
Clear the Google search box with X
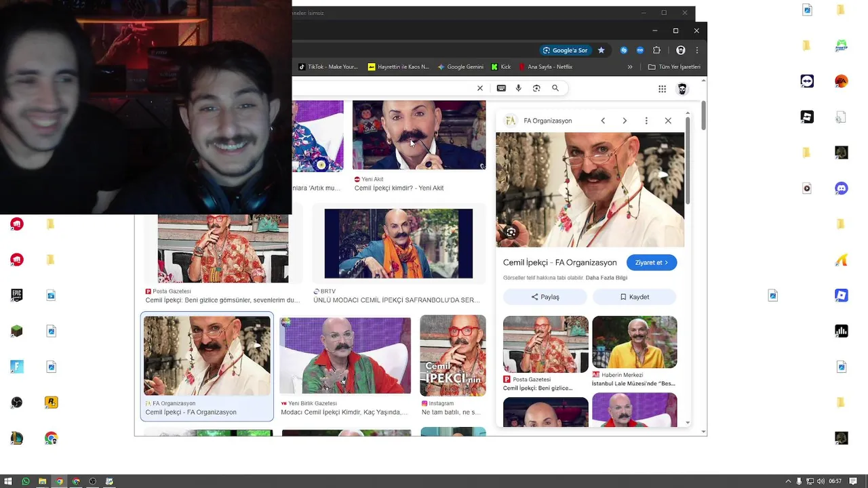coord(480,88)
